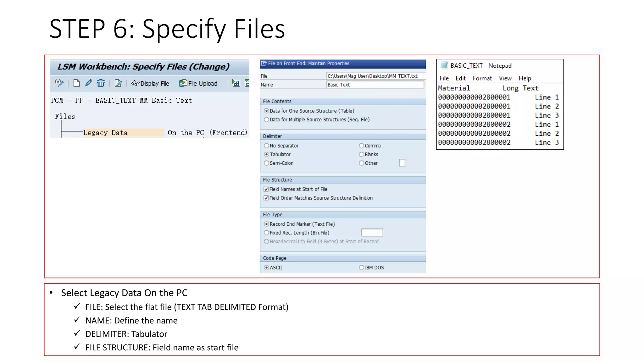The height and width of the screenshot is (362, 644).
Task: Click the File Upload toolbar button
Action: [x=198, y=83]
